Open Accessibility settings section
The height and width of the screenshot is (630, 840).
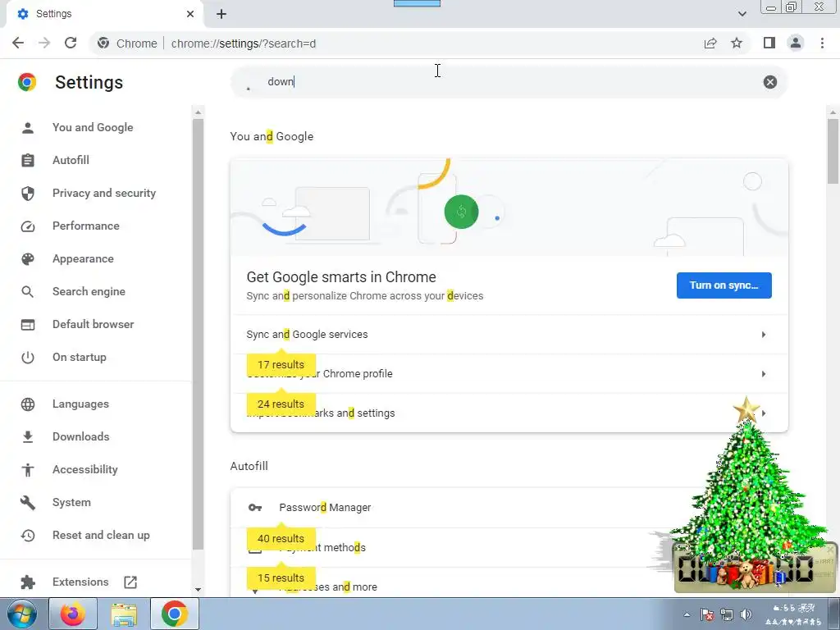pyautogui.click(x=84, y=470)
